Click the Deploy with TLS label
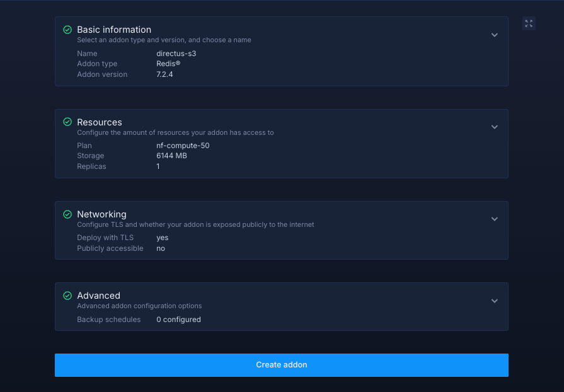The height and width of the screenshot is (392, 564). (105, 238)
